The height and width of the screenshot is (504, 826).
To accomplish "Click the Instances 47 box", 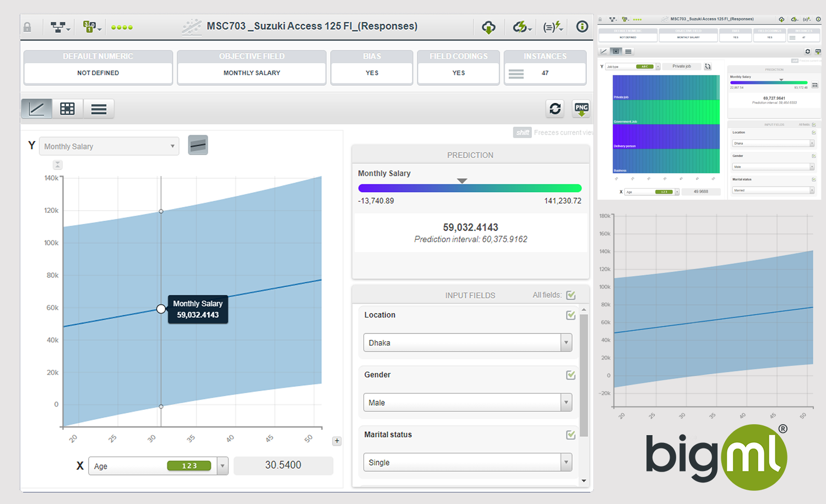I will coord(545,73).
